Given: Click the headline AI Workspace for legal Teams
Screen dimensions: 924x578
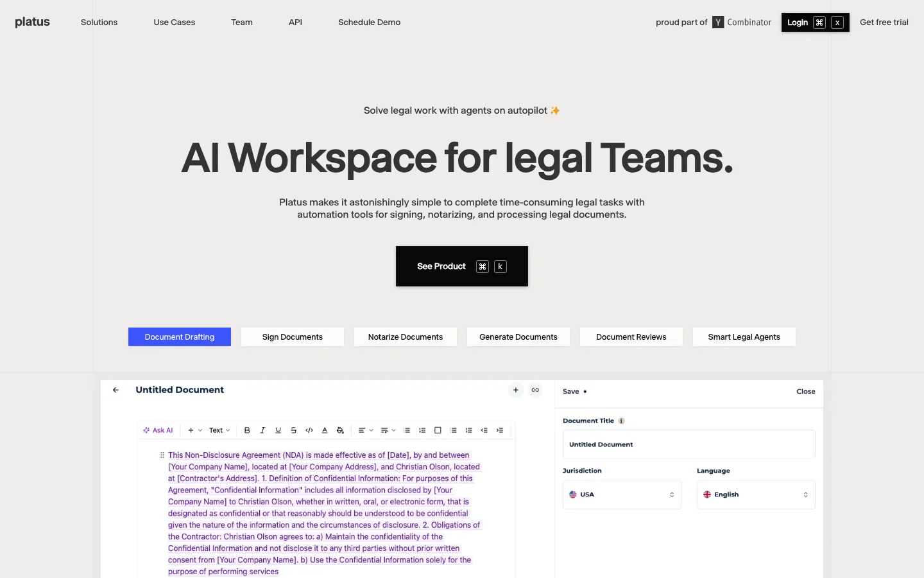Looking at the screenshot, I should (x=458, y=158).
